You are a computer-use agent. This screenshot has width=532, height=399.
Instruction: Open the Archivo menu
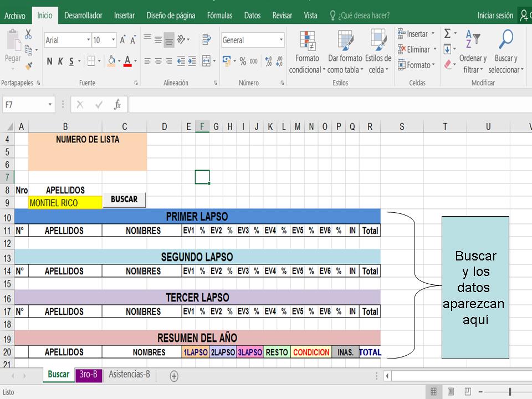15,16
